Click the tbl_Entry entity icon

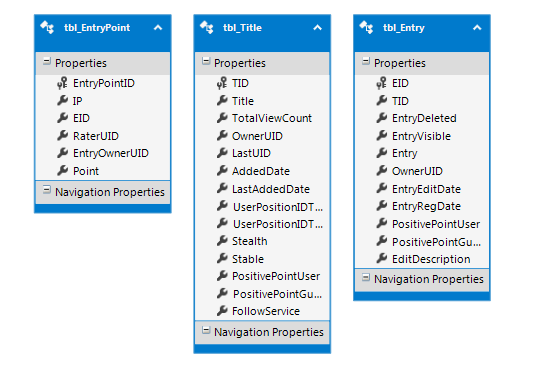click(x=366, y=27)
